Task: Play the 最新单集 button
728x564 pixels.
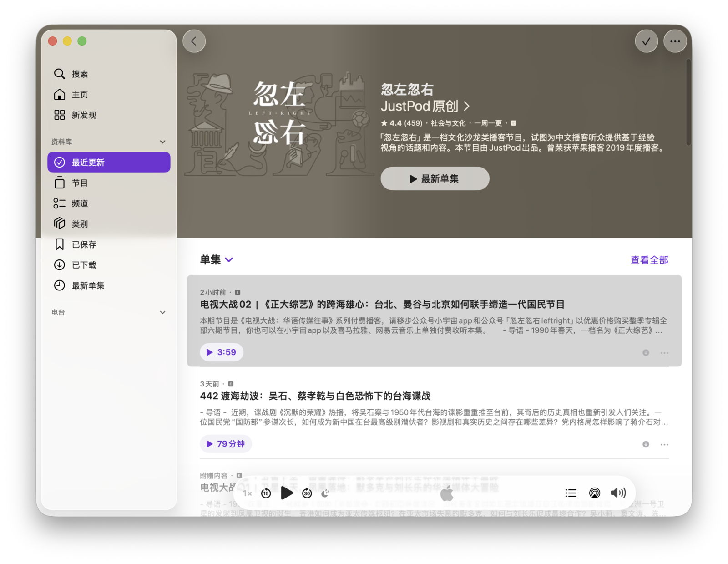Action: [x=435, y=178]
